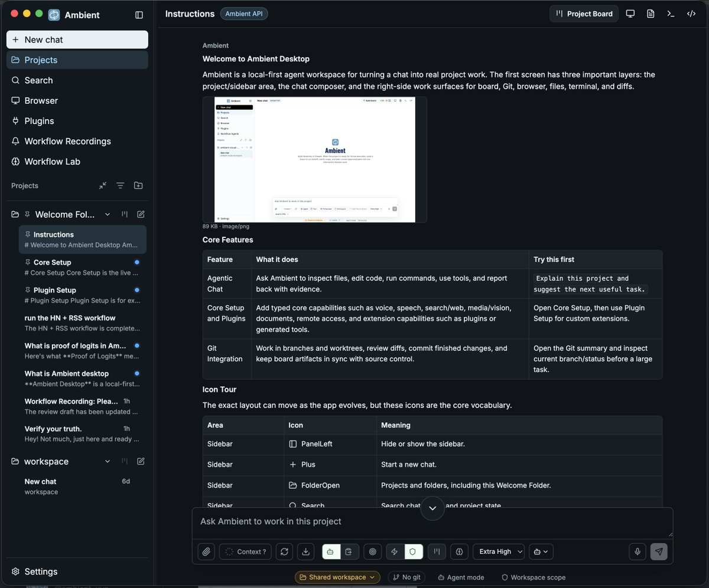Click the refresh icon in the composer toolbar
Screen dimensions: 709x588
(x=284, y=551)
